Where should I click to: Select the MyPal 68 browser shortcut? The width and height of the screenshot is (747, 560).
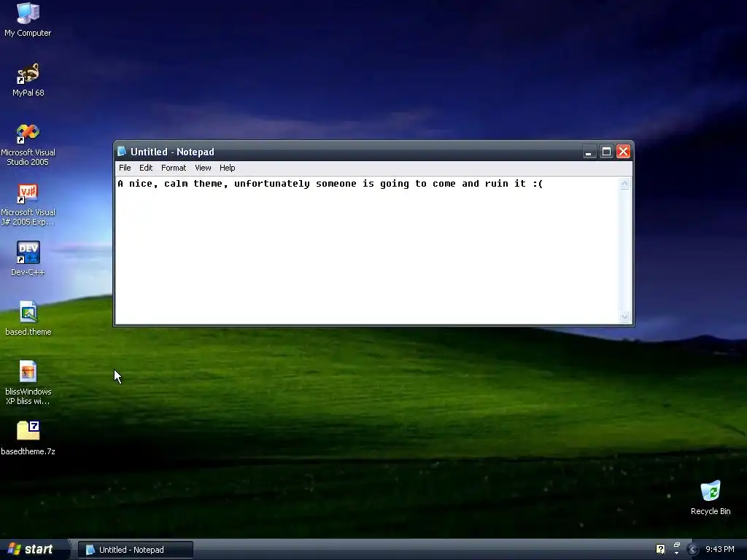pos(28,79)
